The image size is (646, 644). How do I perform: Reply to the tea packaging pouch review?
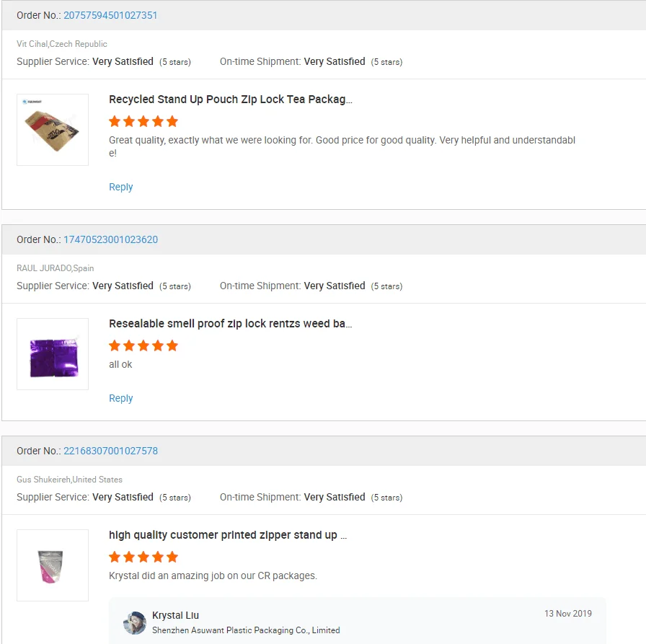pos(120,187)
